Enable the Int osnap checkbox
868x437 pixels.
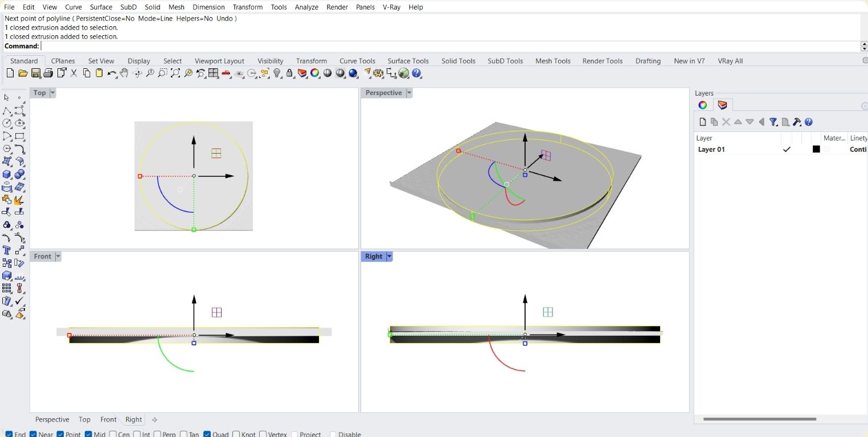[137, 434]
